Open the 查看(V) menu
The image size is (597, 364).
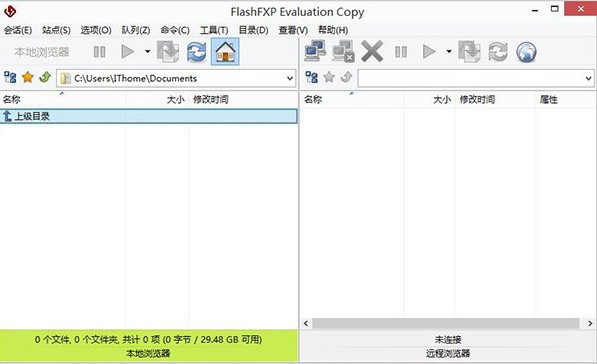coord(293,30)
